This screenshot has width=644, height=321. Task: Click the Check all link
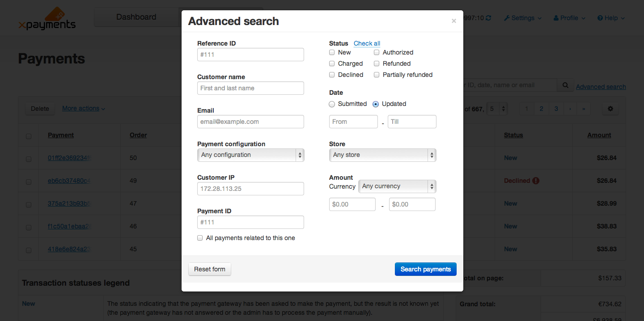367,43
